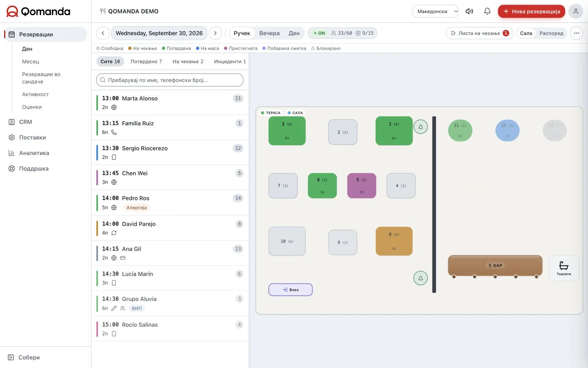Toggle the ON status indicator
The height and width of the screenshot is (368, 588).
(x=319, y=33)
